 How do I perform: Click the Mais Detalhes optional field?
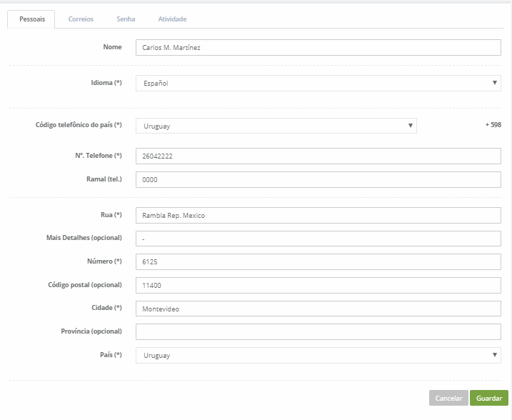(x=318, y=239)
